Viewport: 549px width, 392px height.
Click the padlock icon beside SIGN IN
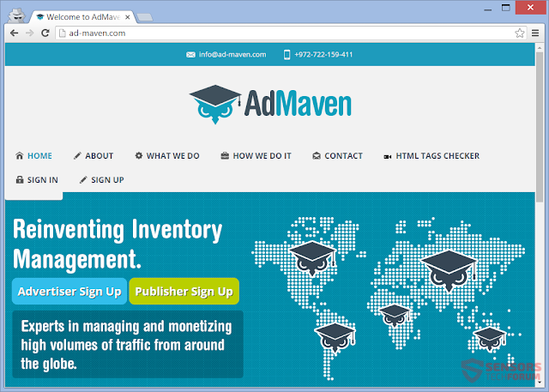pos(20,179)
